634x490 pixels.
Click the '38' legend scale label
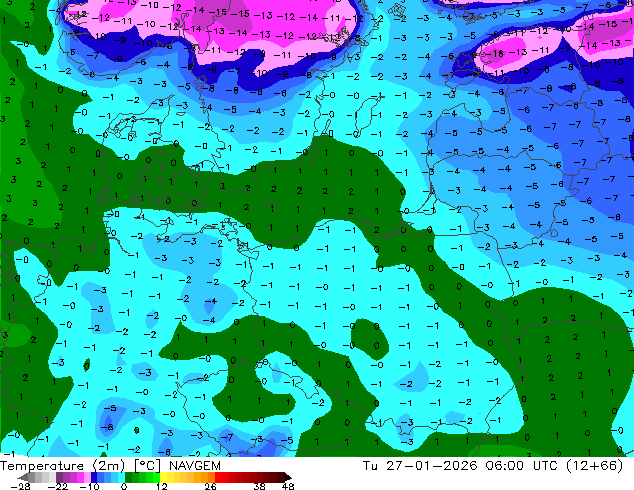click(260, 486)
